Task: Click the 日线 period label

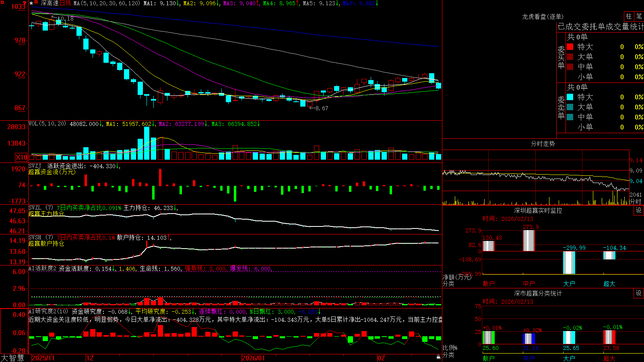Action: [x=66, y=3]
